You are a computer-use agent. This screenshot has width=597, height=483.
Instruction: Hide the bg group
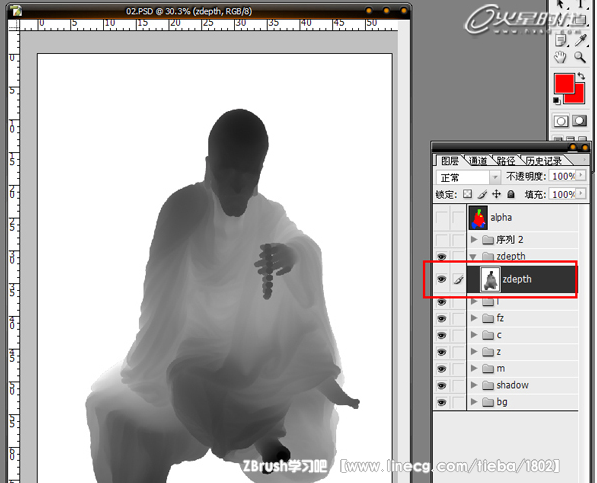[442, 402]
